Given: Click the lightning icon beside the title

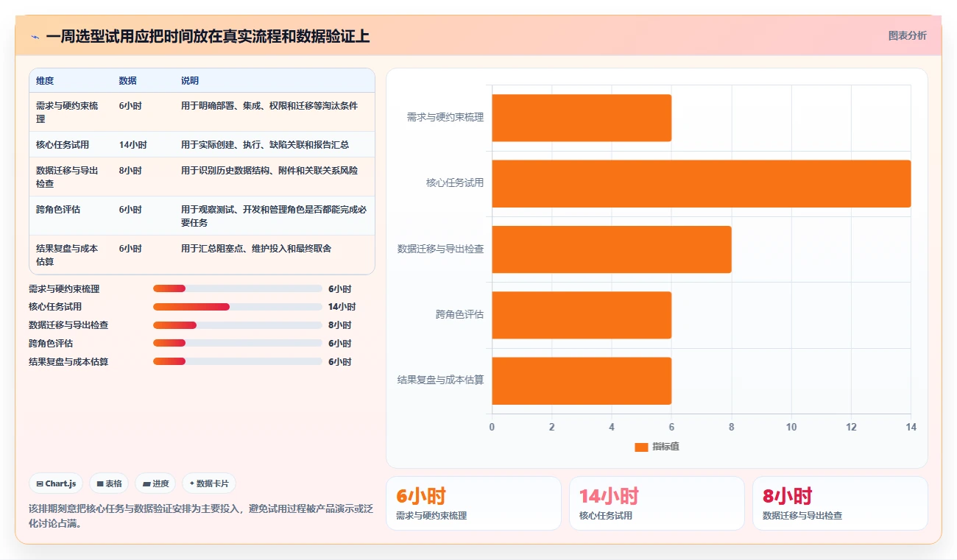Looking at the screenshot, I should click(x=35, y=37).
